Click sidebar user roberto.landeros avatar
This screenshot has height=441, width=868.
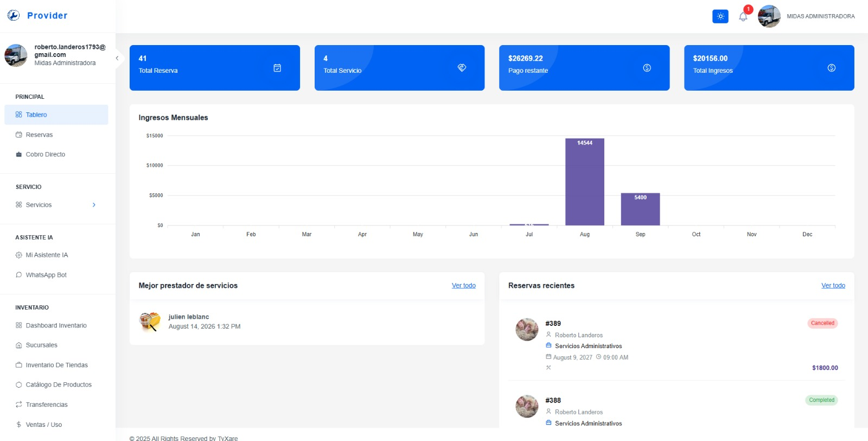(x=16, y=55)
